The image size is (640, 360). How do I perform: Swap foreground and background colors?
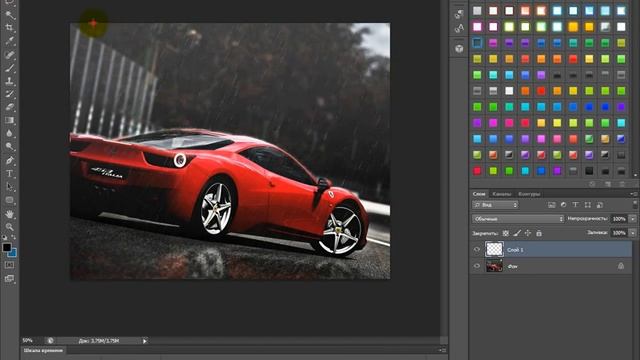13,237
